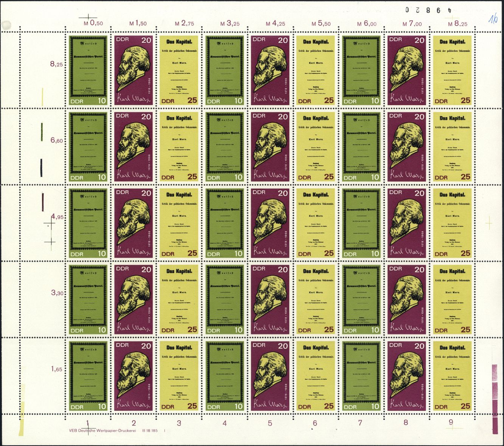The width and height of the screenshot is (504, 446).
Task: Click the bottom-left green Manifest stamp
Action: pos(88,376)
